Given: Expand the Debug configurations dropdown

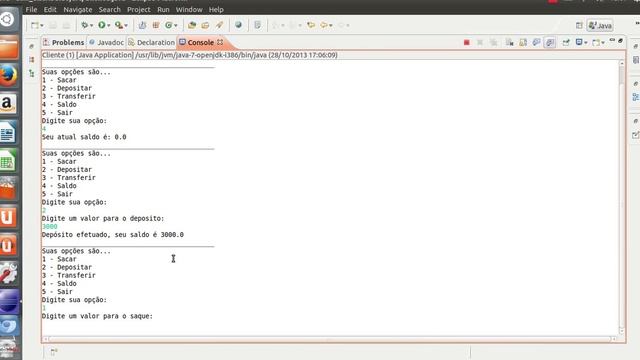Looking at the screenshot, I should [91, 26].
